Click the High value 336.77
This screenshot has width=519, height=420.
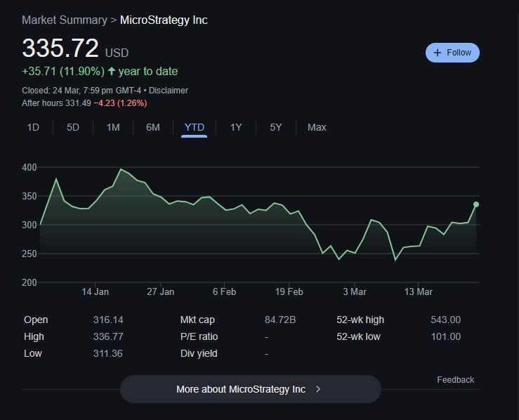108,336
